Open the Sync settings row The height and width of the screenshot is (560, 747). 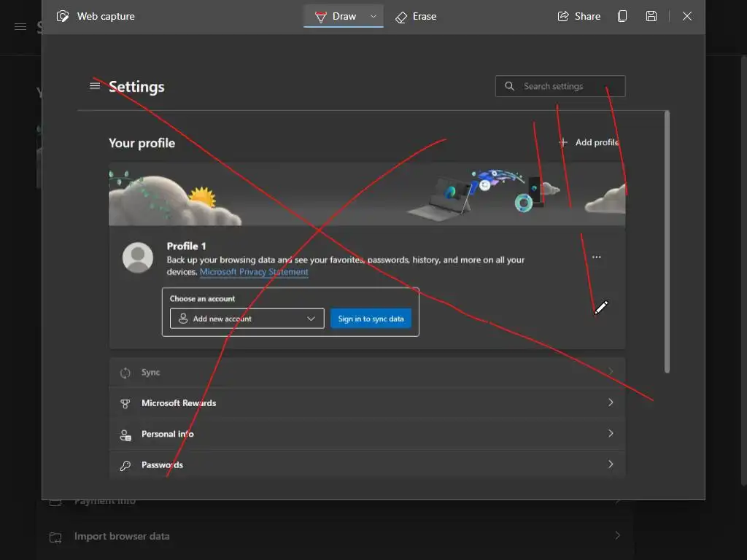click(x=367, y=373)
